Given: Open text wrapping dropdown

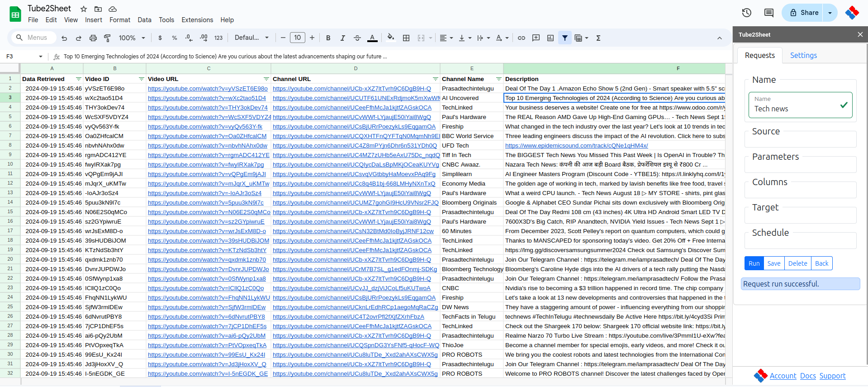Looking at the screenshot, I should (x=484, y=38).
